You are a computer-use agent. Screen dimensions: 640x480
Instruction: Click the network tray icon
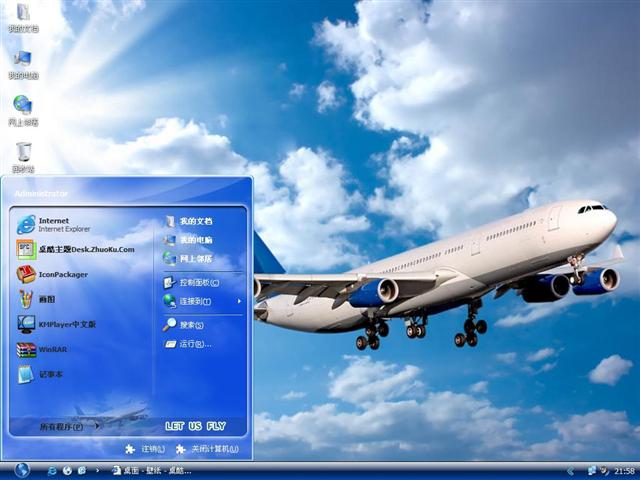click(x=592, y=471)
